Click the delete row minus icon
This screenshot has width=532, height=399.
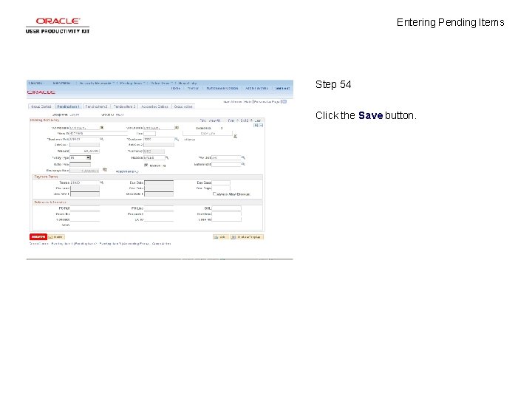[261, 125]
